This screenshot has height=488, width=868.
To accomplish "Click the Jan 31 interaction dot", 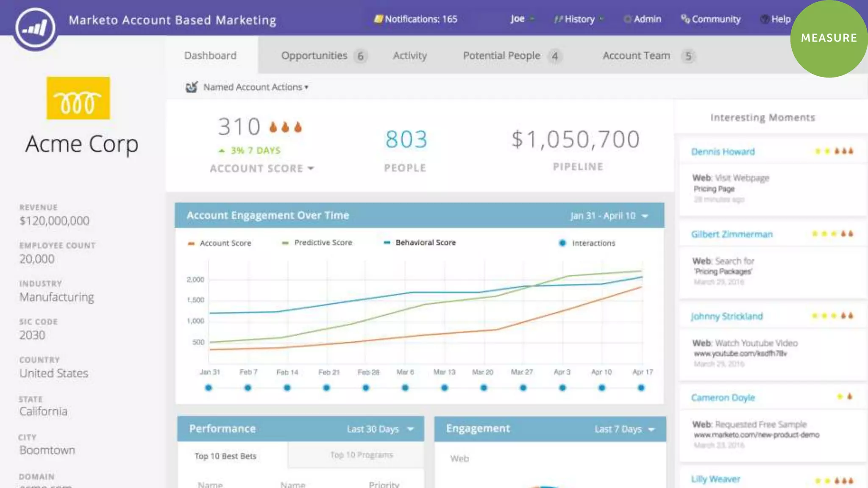I will click(209, 388).
